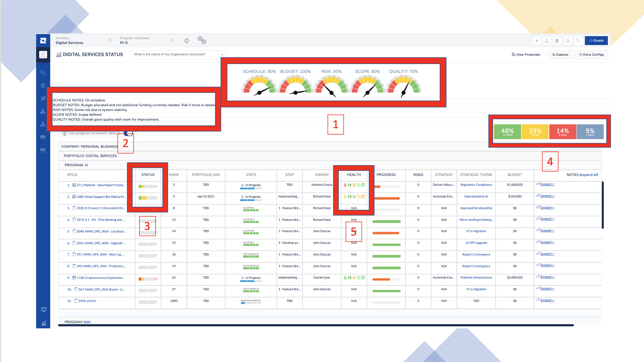Open the Organization Structure status dropdown
Screen dimensions: 644x362
178,54
